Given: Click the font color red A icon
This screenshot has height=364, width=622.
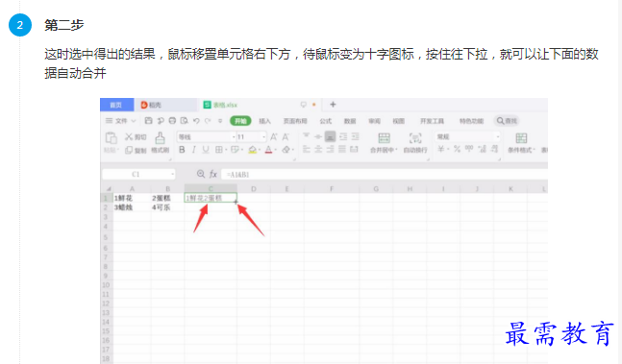Looking at the screenshot, I should pyautogui.click(x=269, y=149).
